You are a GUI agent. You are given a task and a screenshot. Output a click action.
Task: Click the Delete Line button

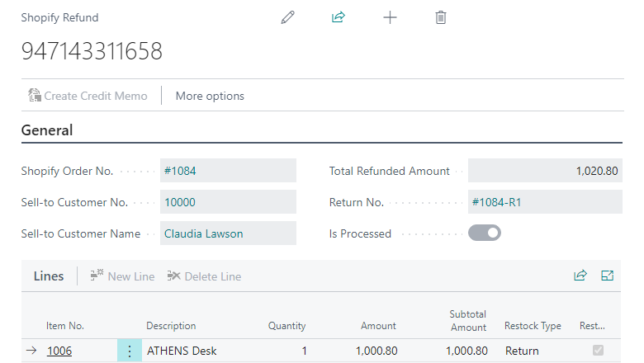(x=204, y=276)
